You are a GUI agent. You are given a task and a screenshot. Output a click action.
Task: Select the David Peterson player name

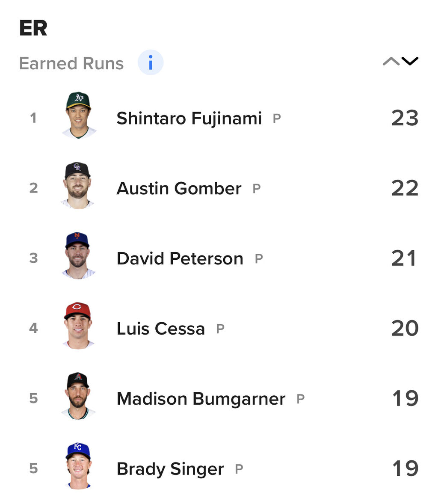coord(180,258)
